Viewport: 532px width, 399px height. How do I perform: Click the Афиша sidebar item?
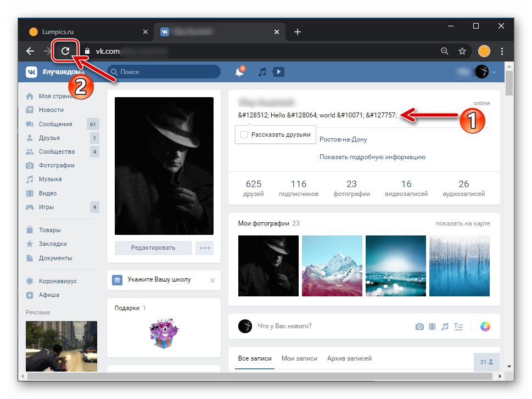point(42,295)
